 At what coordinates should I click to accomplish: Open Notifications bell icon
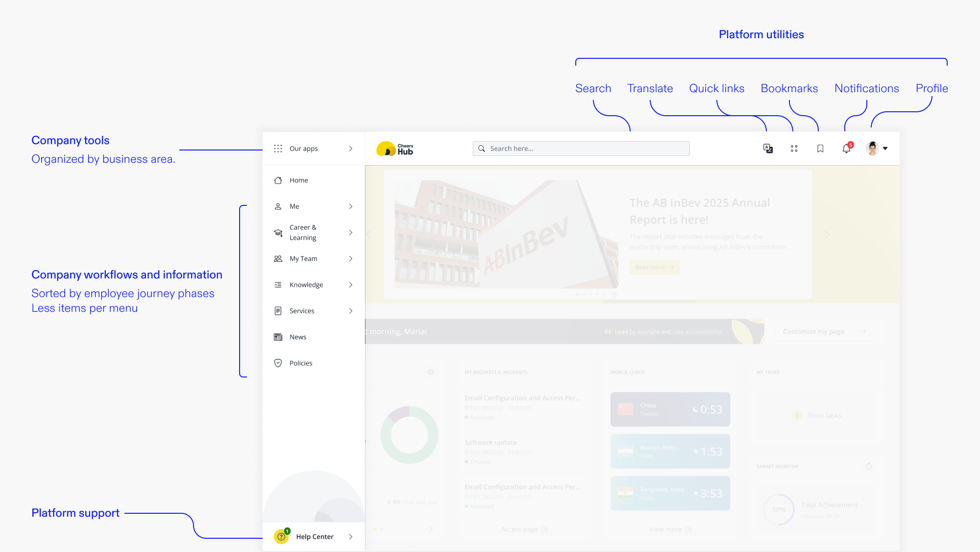[x=846, y=149]
